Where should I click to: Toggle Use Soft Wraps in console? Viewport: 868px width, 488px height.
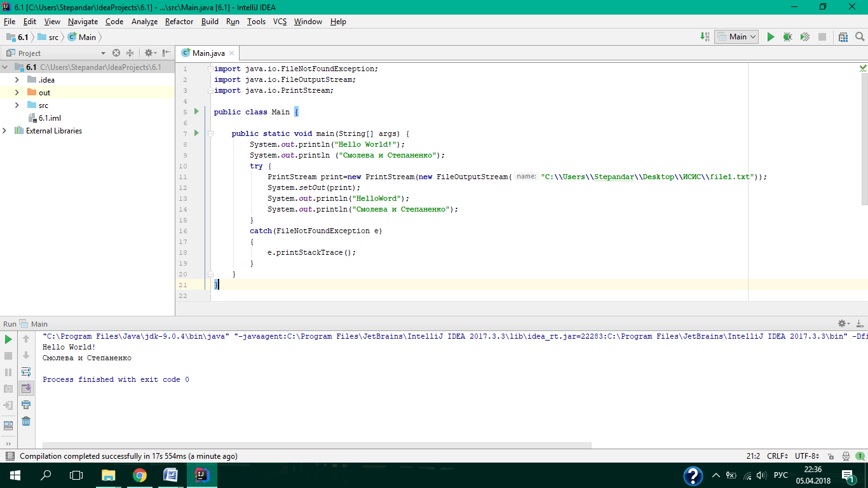pyautogui.click(x=26, y=372)
